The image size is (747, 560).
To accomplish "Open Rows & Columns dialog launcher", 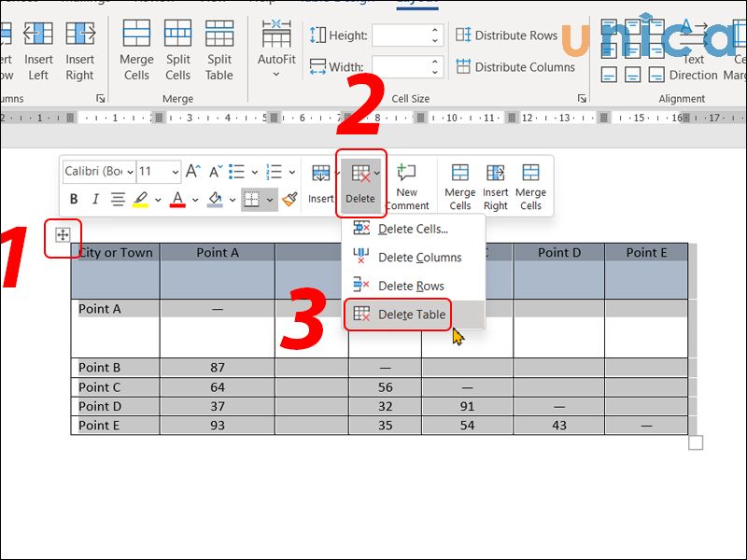I will [x=101, y=98].
